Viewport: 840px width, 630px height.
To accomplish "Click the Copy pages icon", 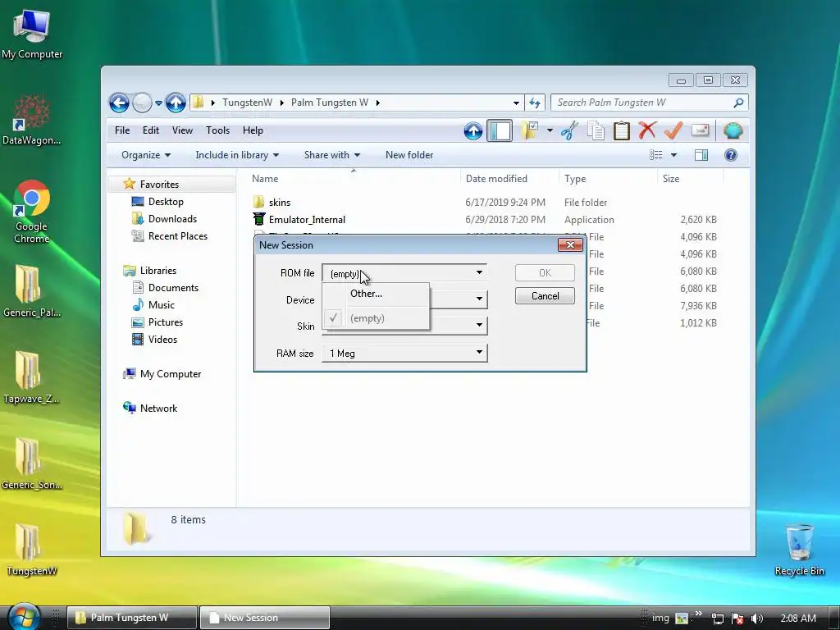I will click(596, 130).
